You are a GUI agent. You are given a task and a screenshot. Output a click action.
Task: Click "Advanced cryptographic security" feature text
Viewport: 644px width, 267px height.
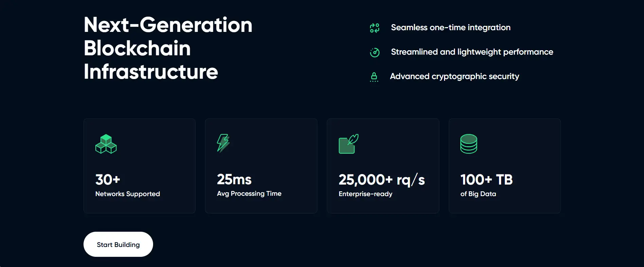pos(454,76)
